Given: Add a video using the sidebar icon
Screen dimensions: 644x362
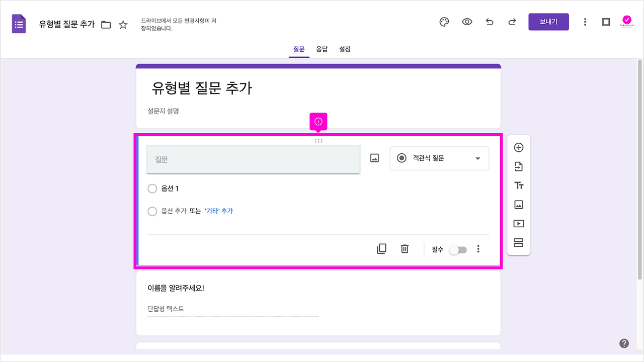Looking at the screenshot, I should pyautogui.click(x=518, y=223).
